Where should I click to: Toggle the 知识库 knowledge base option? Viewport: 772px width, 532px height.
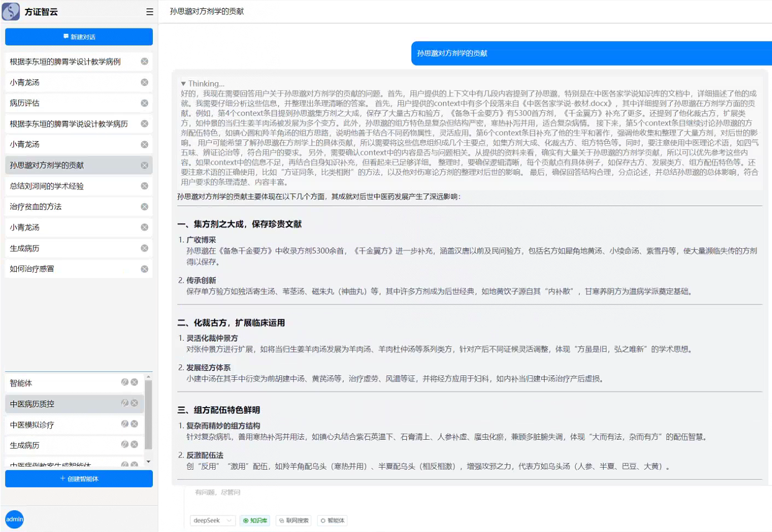255,520
